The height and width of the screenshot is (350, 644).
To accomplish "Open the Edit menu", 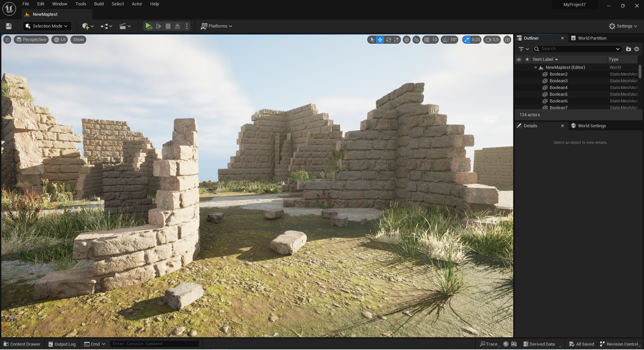I will click(x=41, y=4).
